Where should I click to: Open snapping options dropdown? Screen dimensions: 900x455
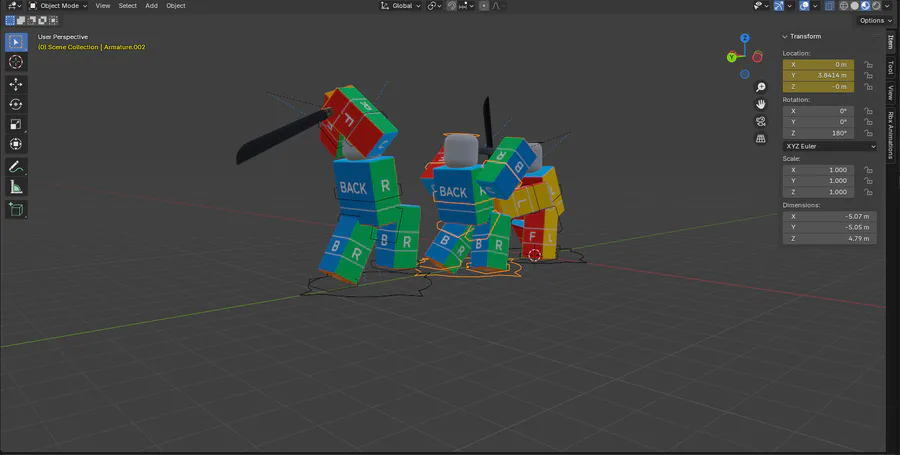(466, 6)
